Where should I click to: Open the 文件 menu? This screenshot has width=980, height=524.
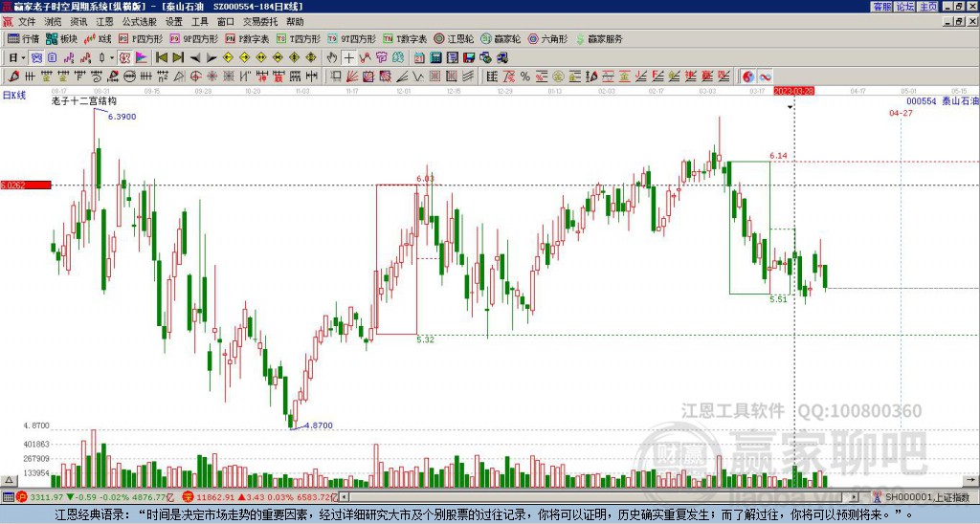point(27,22)
